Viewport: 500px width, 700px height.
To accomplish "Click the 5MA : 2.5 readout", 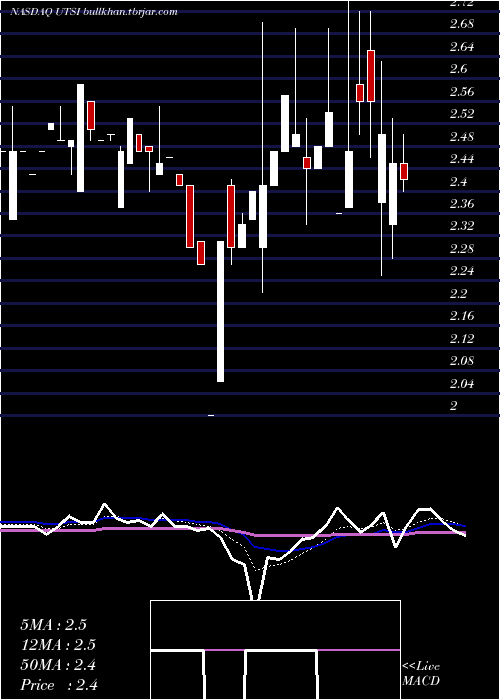I will [53, 625].
